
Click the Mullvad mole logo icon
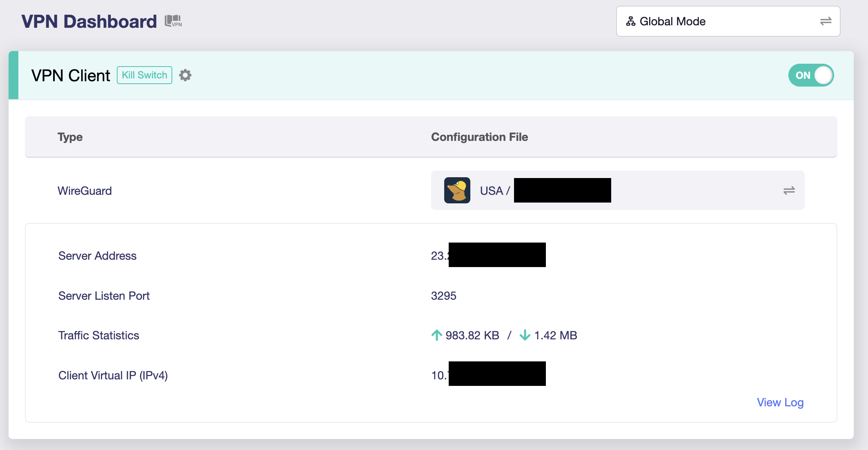pyautogui.click(x=457, y=190)
